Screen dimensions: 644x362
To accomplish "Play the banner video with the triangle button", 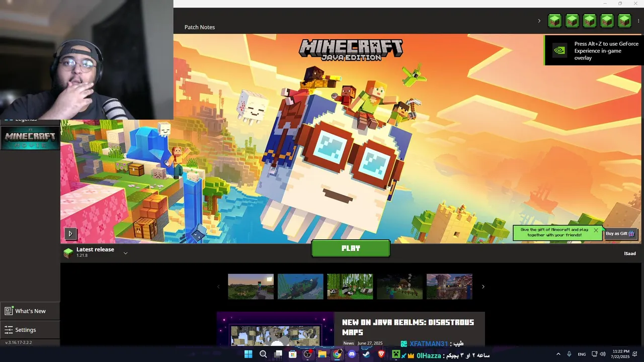I will 70,233.
